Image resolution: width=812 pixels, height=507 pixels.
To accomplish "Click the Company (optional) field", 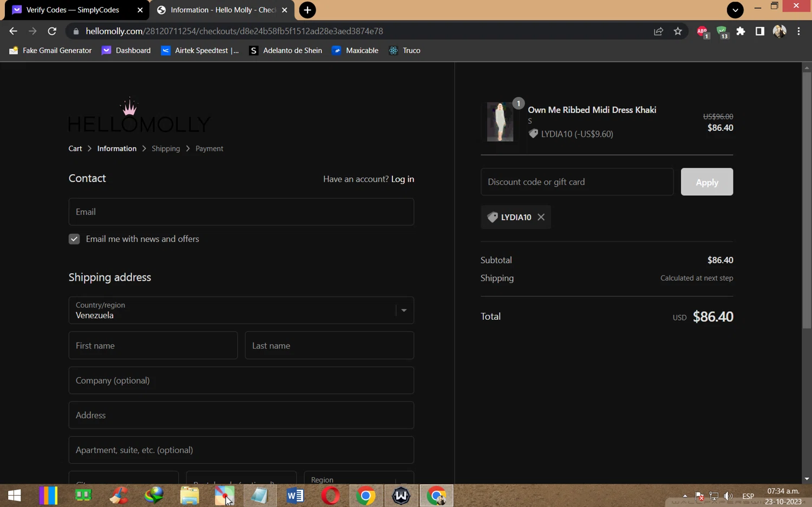I will pyautogui.click(x=241, y=380).
